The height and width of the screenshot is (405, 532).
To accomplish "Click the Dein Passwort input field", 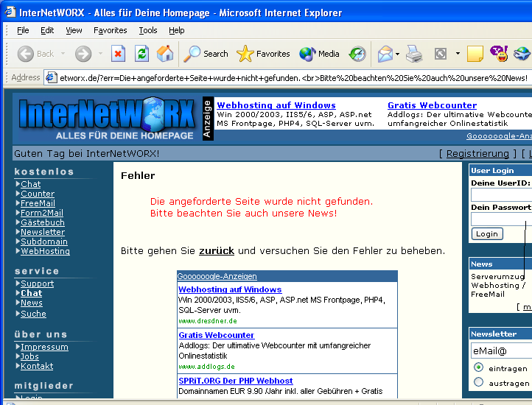I will coord(502,219).
